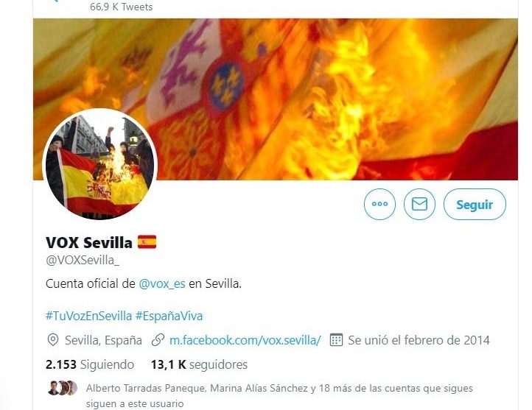Viewport: 532px width, 410px height.
Task: Click the chain link icon beside Facebook URL
Action: coord(158,340)
